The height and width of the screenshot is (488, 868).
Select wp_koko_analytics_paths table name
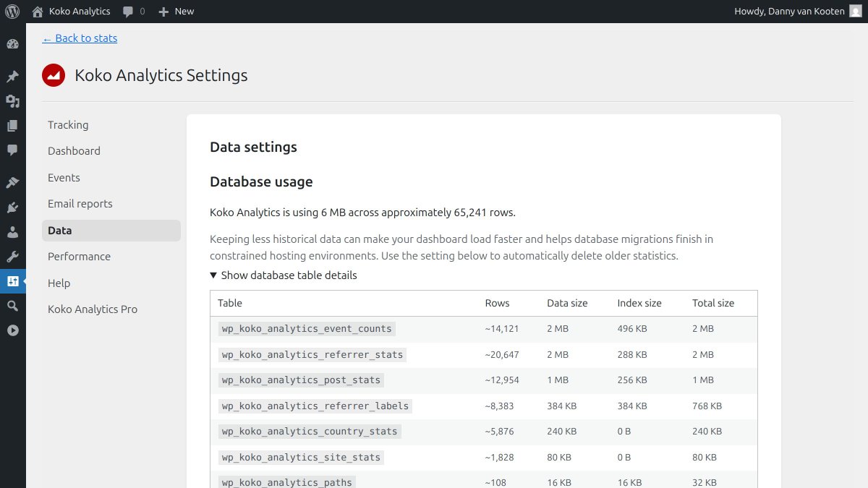click(286, 482)
